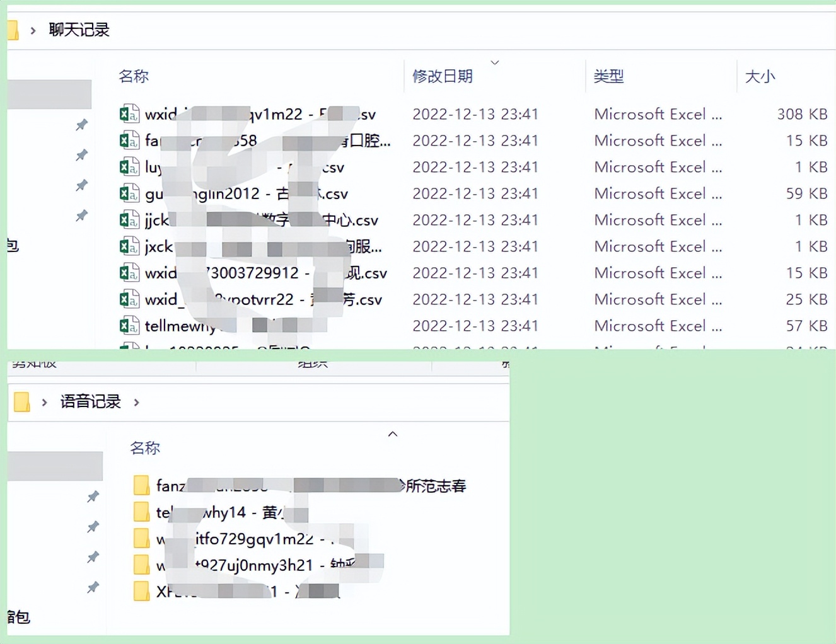
Task: Click the sort arrow above 修改日期
Action: [x=495, y=62]
